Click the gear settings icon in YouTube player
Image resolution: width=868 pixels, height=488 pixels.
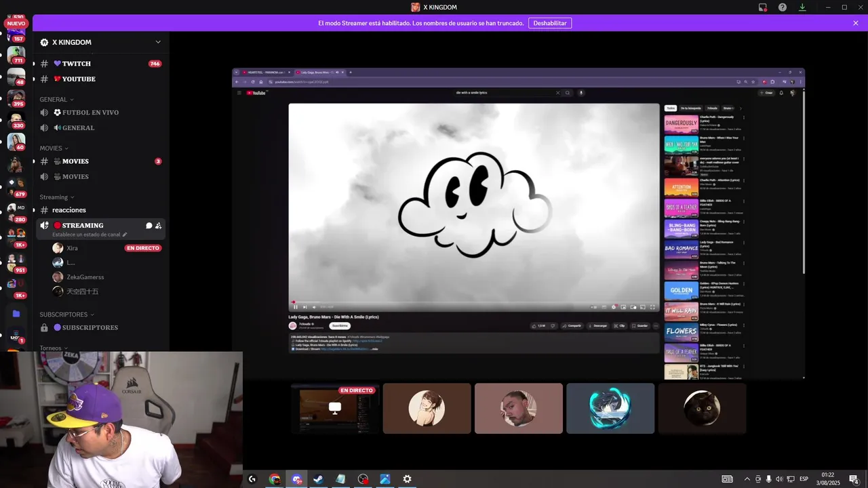614,307
